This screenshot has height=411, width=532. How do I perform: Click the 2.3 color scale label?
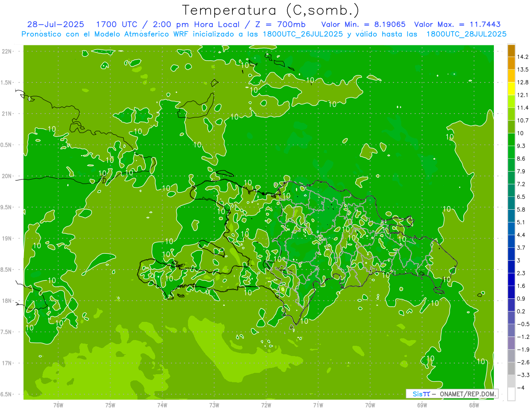click(522, 273)
